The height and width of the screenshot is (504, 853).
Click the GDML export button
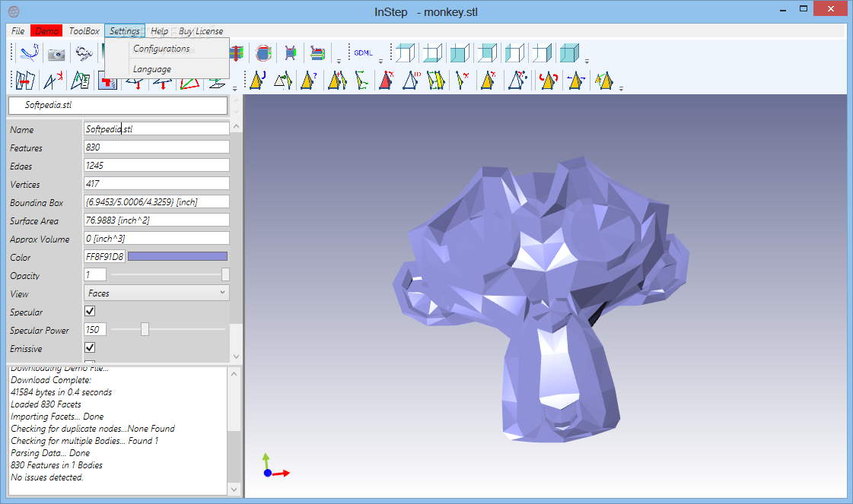[364, 52]
